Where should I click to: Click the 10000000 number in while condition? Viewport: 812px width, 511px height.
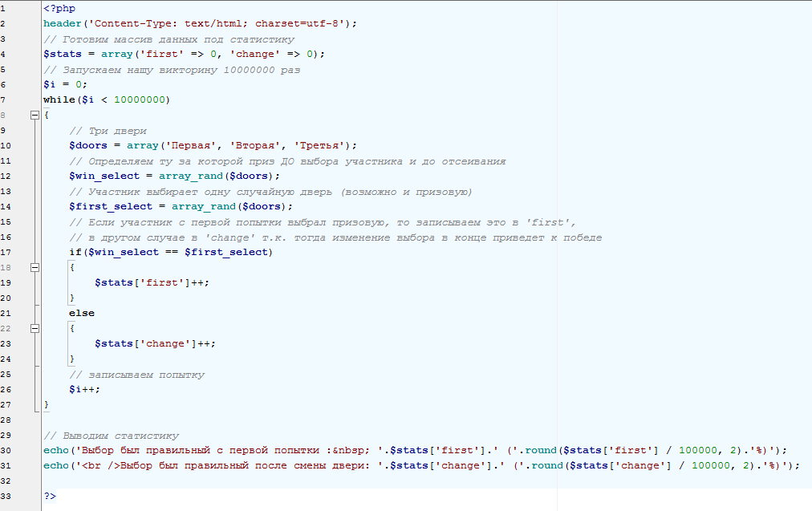140,99
